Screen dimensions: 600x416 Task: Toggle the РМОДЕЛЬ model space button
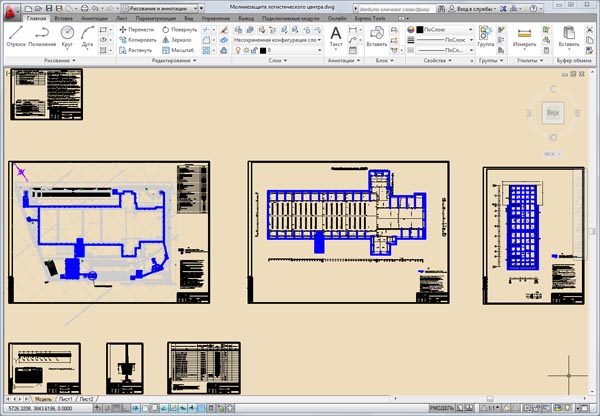tap(442, 409)
